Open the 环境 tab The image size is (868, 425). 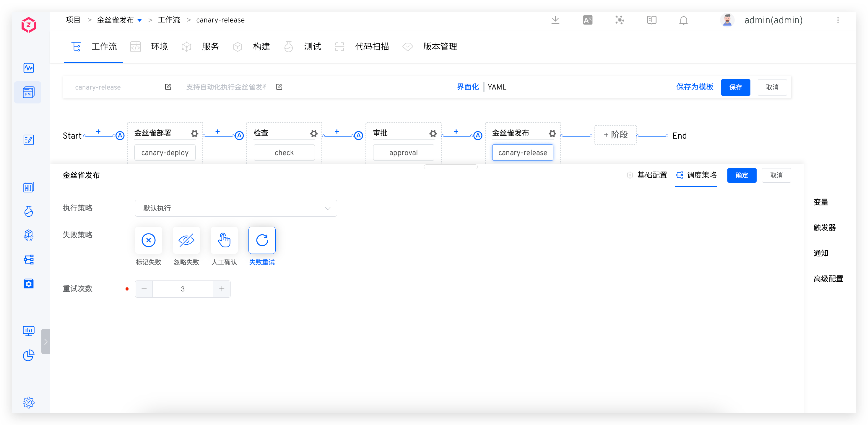click(149, 46)
